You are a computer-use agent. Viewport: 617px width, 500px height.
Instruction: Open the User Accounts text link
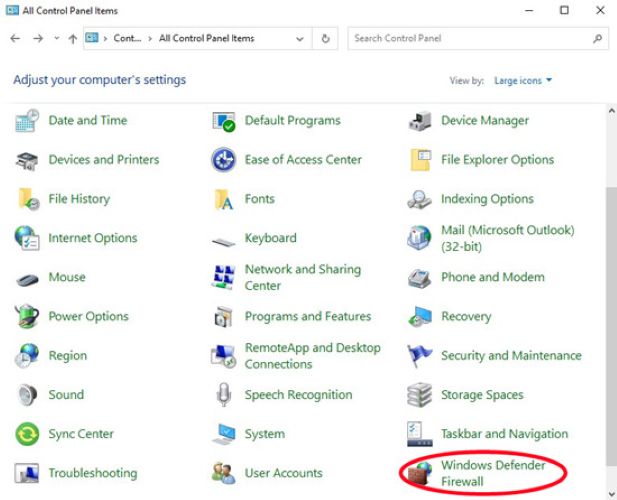(x=283, y=473)
